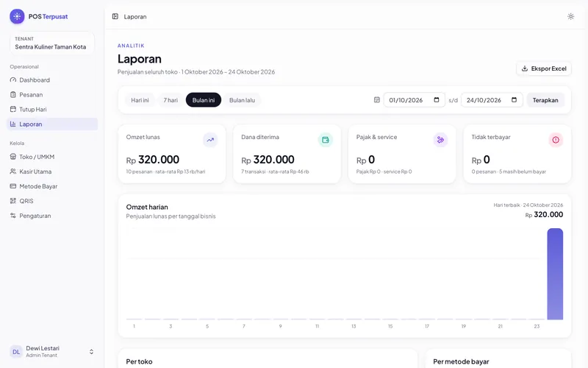Click the Tidak terbayar alert icon
Viewport: 588px width, 368px height.
[x=556, y=140]
